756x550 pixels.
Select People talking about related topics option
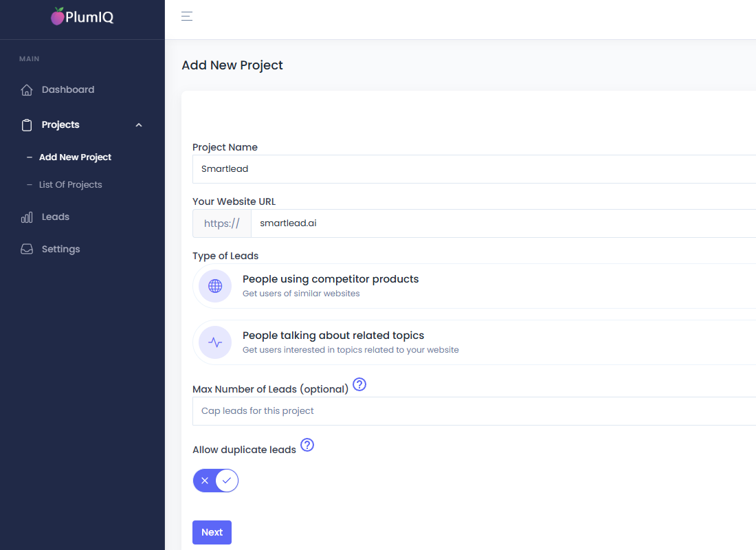click(474, 342)
